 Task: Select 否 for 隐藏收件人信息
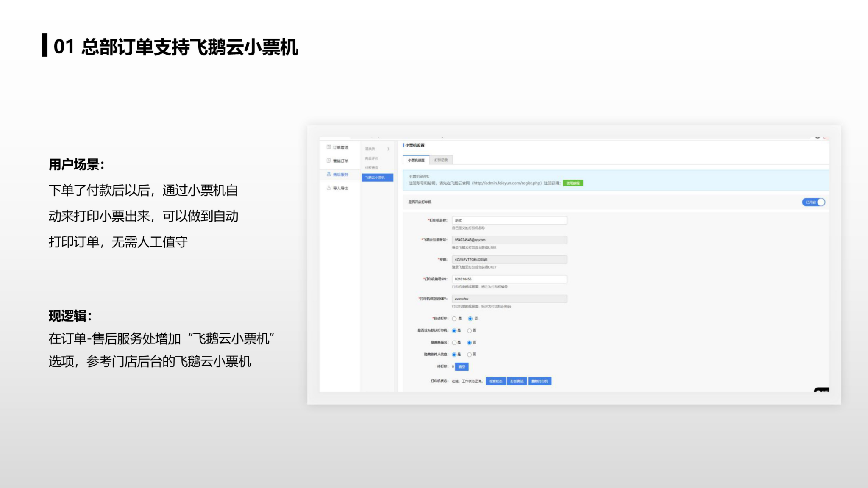coord(470,355)
